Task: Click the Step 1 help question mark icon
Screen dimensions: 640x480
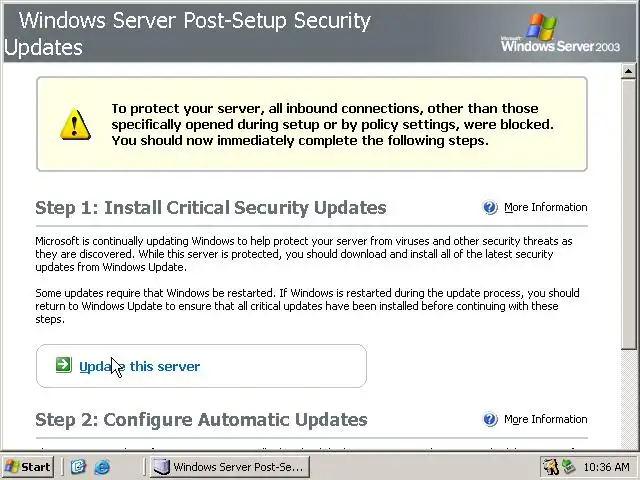Action: (490, 208)
